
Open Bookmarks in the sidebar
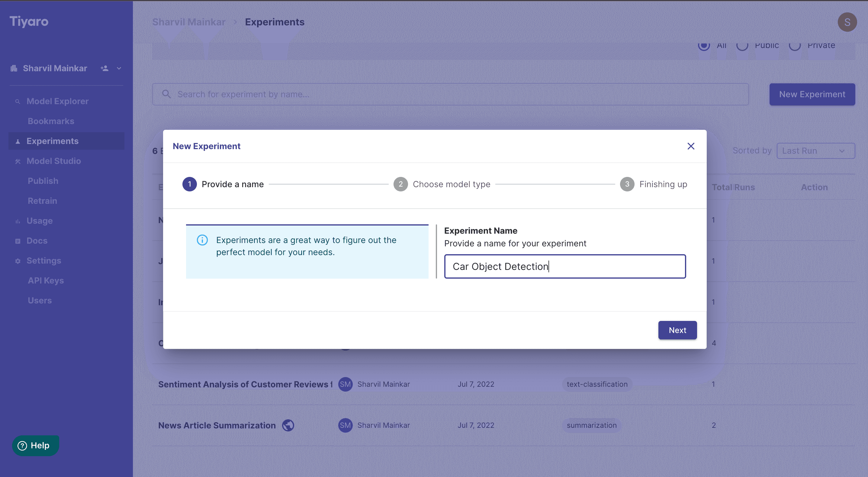coord(51,121)
